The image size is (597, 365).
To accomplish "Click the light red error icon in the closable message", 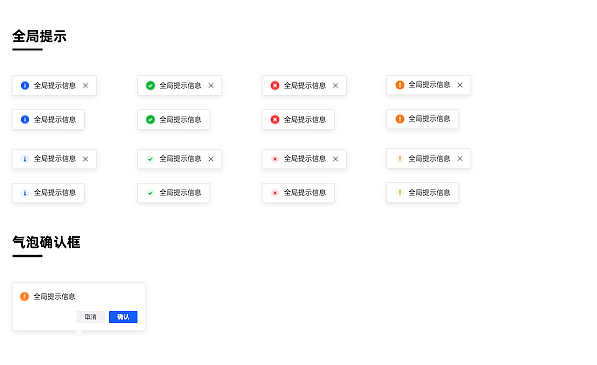I will (x=275, y=159).
